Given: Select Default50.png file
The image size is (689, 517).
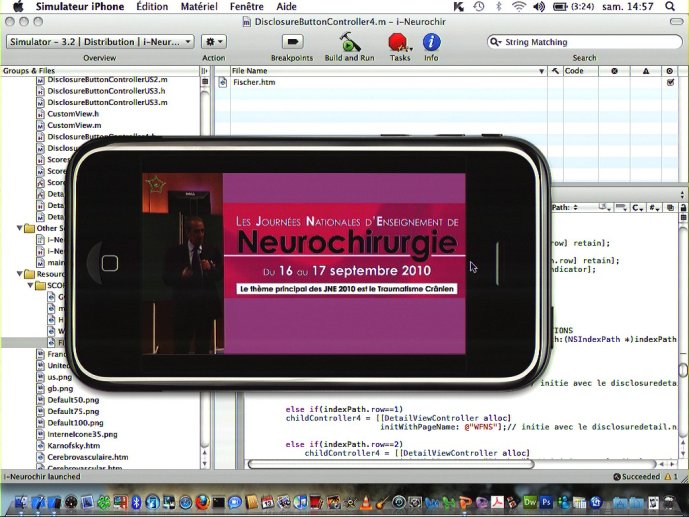Looking at the screenshot, I should pyautogui.click(x=73, y=400).
